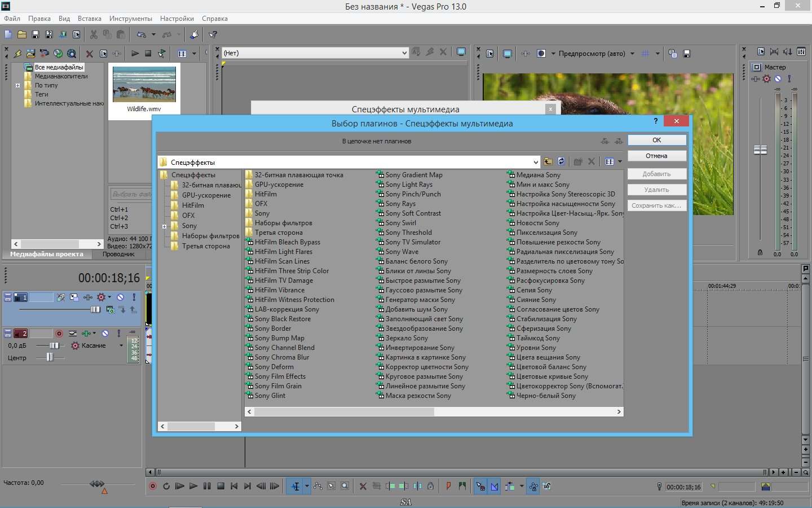812x508 pixels.
Task: Click Get Media from the Web icon
Action: [72, 54]
